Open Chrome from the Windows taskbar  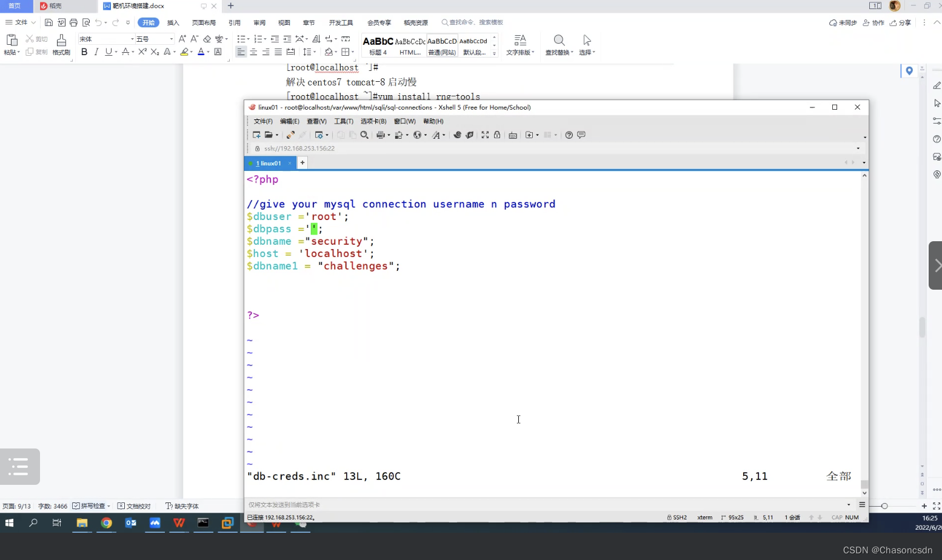point(107,523)
